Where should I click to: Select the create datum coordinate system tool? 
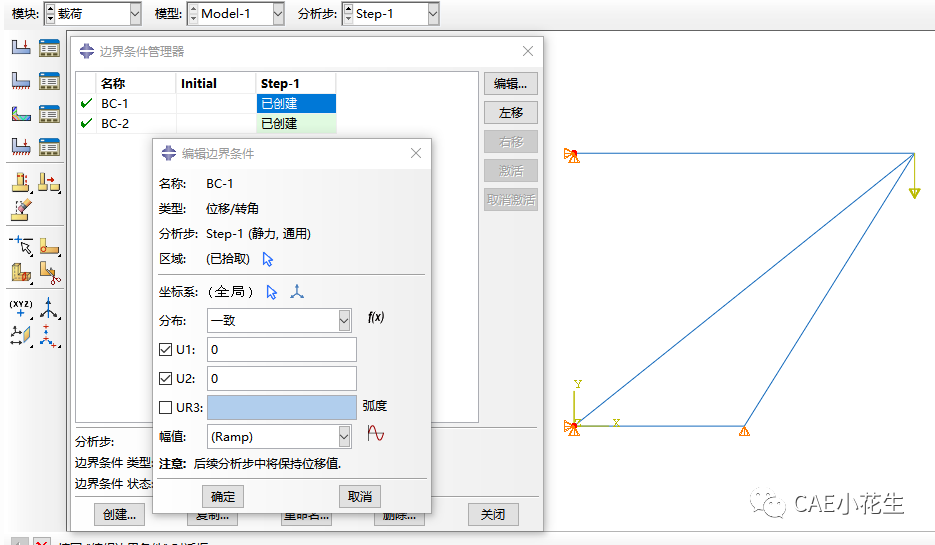[49, 336]
